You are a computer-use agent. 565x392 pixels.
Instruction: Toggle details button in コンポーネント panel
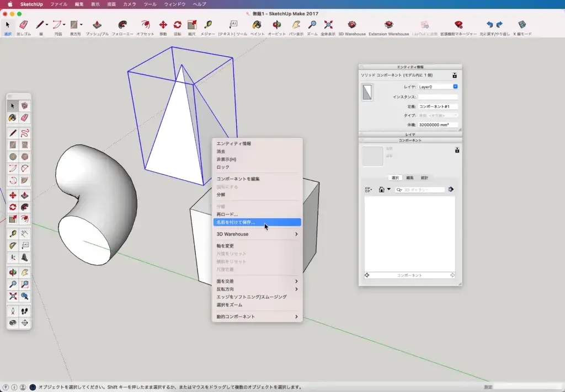pos(457,150)
